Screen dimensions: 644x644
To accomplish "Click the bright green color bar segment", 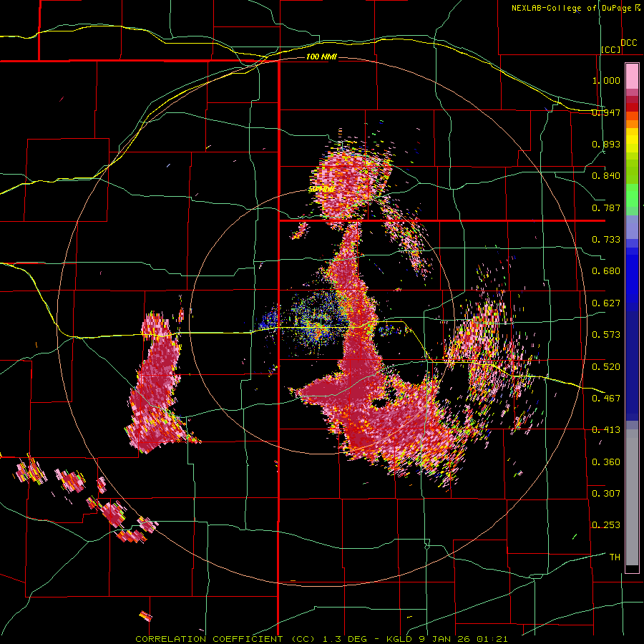I will (x=632, y=195).
